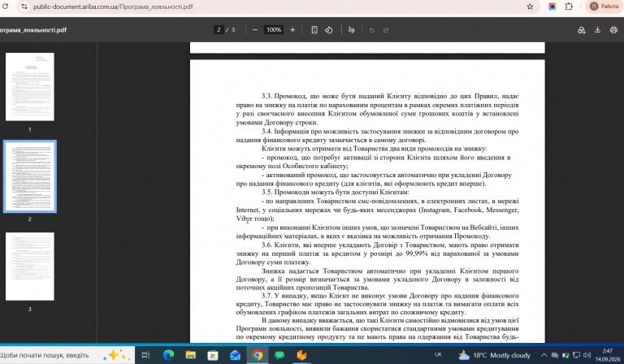Click the paragraph starting '3.3. Промокод'
624x364 pixels.
[377, 109]
